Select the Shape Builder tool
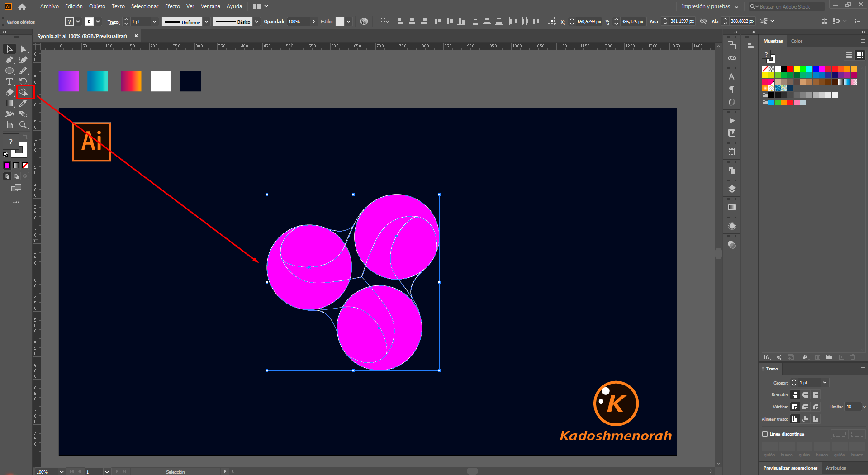This screenshot has width=868, height=475. pyautogui.click(x=23, y=92)
